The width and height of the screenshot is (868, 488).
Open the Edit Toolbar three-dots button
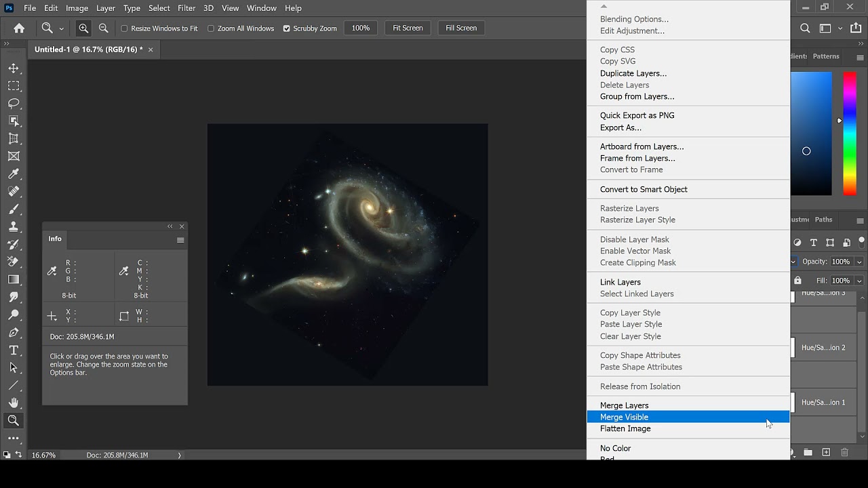coord(14,438)
